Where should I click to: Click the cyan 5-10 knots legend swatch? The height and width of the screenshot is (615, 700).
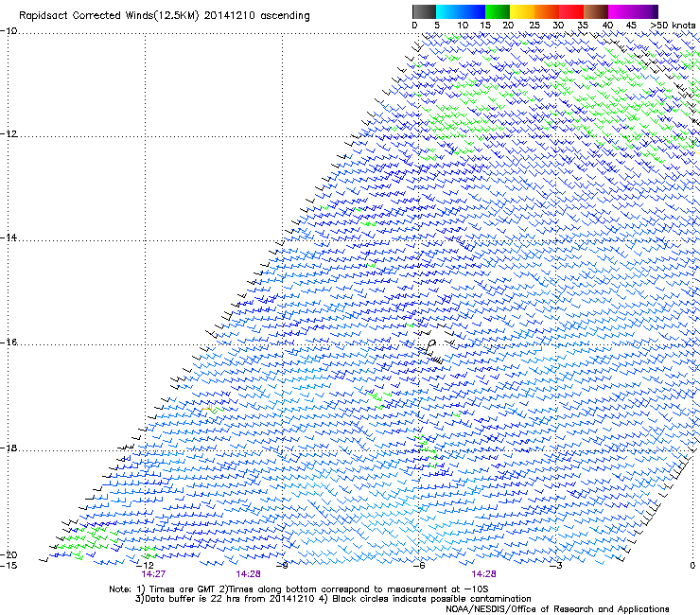(x=448, y=11)
